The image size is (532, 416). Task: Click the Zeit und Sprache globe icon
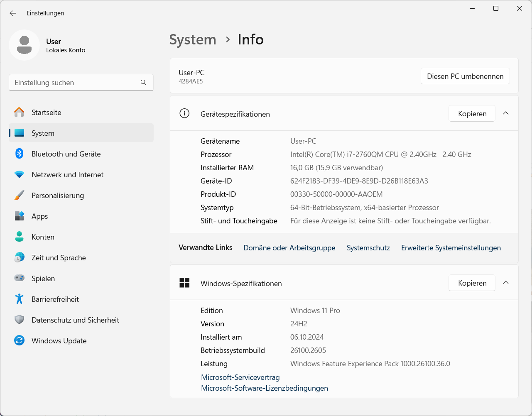point(19,257)
